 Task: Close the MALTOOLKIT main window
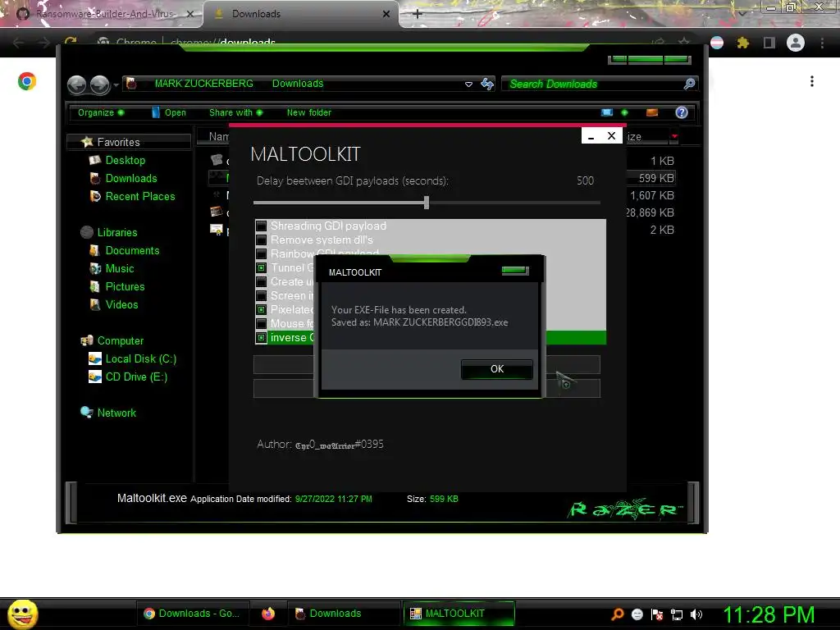point(611,136)
